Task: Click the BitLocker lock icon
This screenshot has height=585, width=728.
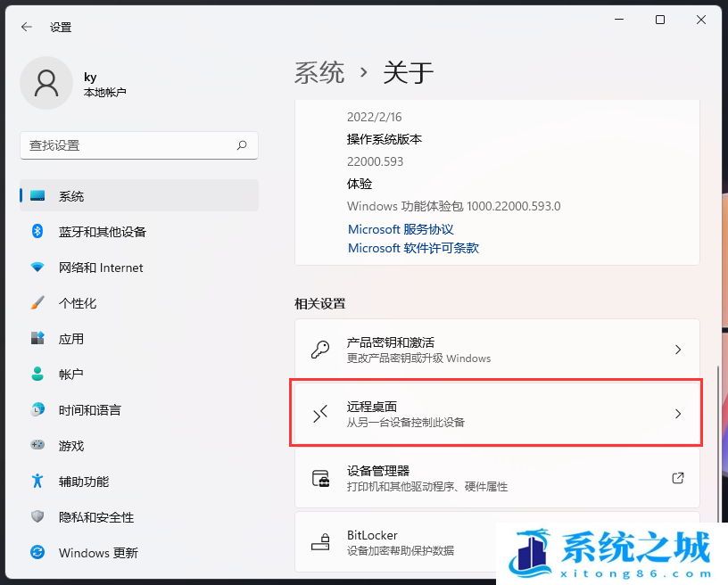Action: point(321,542)
